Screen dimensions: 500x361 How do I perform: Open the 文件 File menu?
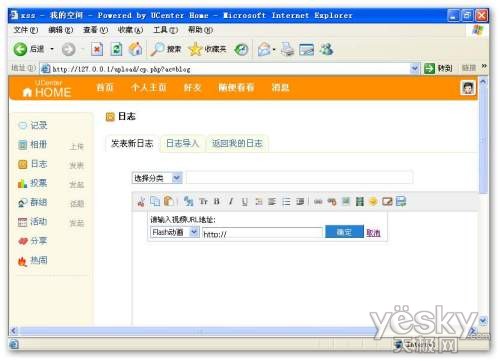(x=25, y=30)
